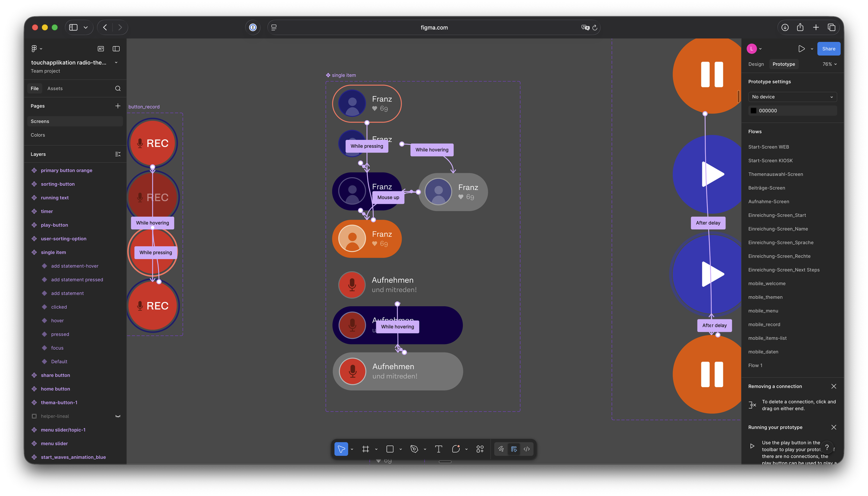
Task: Open the 76% zoom dropdown
Action: [829, 64]
